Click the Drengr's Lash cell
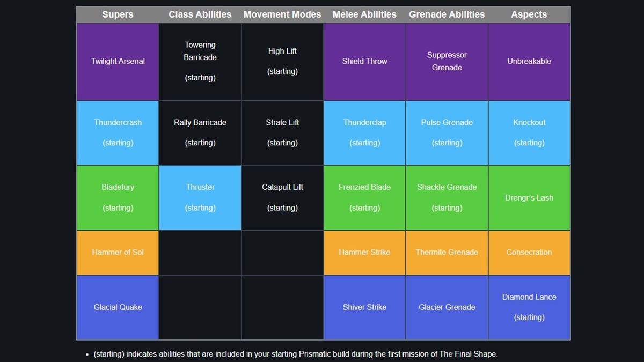This screenshot has width=644, height=362. 529,197
